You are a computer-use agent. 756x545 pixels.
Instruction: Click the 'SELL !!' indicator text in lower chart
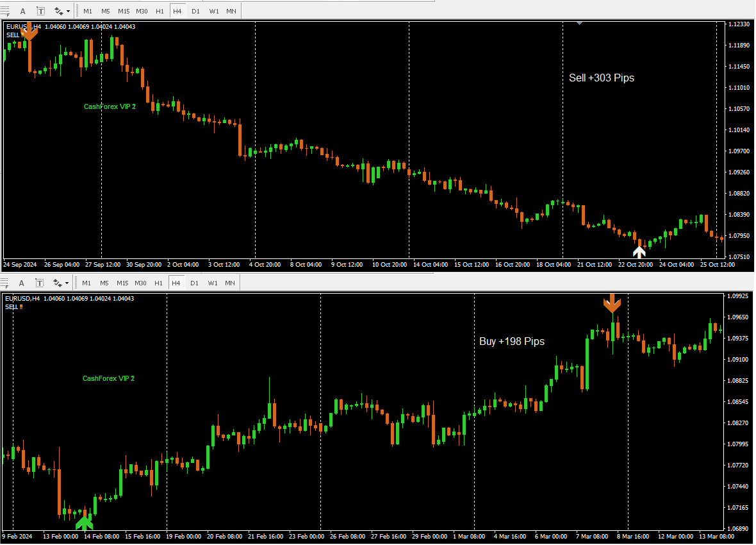pos(14,307)
